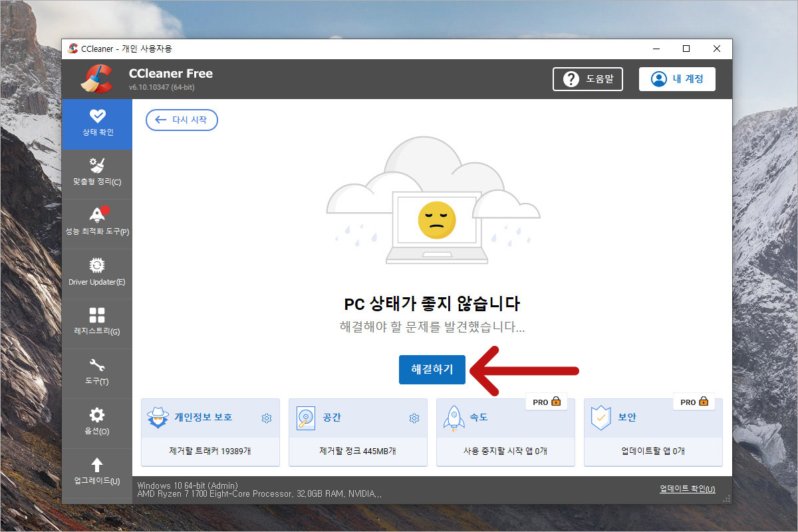798x532 pixels.
Task: Click the window resize grip corner
Action: pos(728,499)
